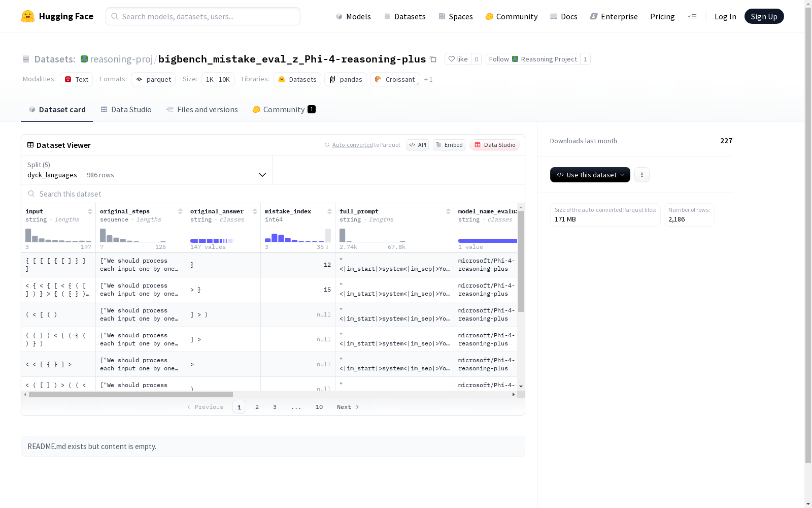This screenshot has width=812, height=508.
Task: Open the Models menu item
Action: [x=353, y=16]
